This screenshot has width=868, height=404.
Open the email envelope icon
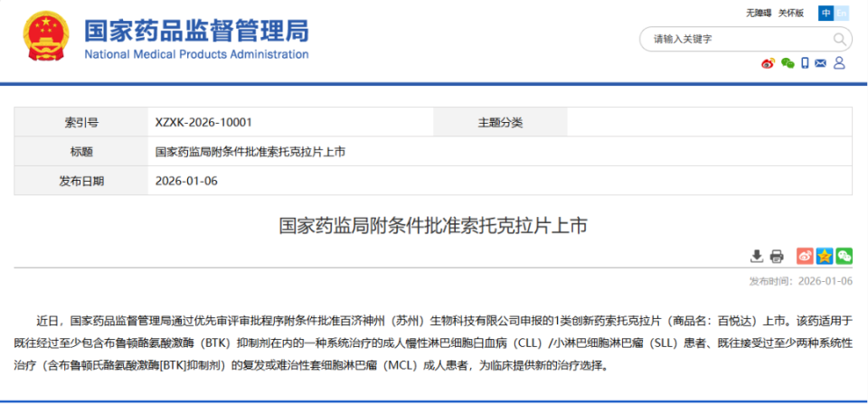tap(821, 63)
